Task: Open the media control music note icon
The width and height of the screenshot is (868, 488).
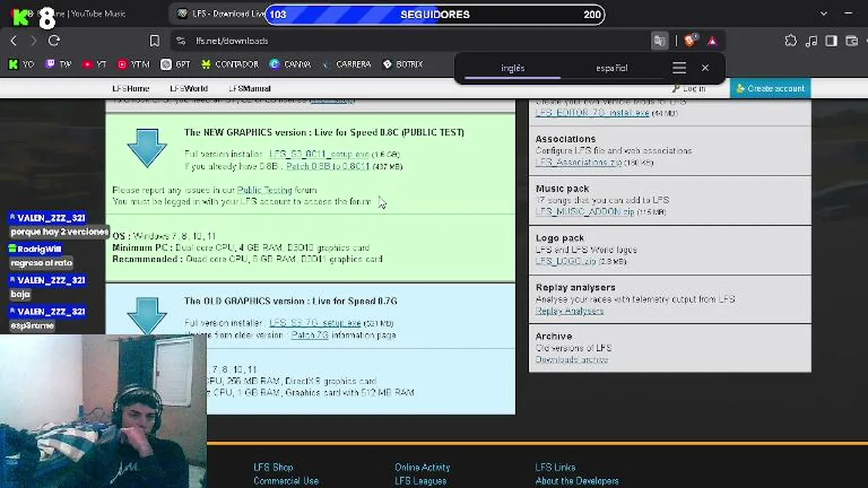Action: coord(812,41)
